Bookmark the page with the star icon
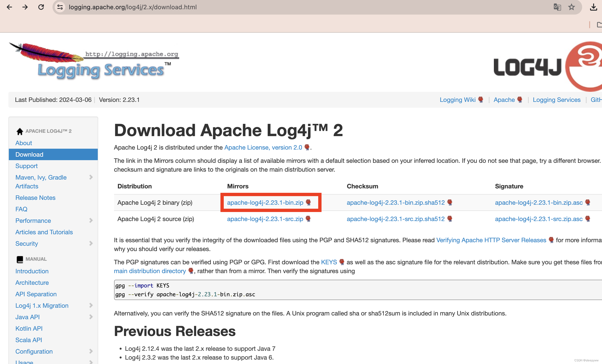Screen dimensions: 602x364 (x=572, y=7)
